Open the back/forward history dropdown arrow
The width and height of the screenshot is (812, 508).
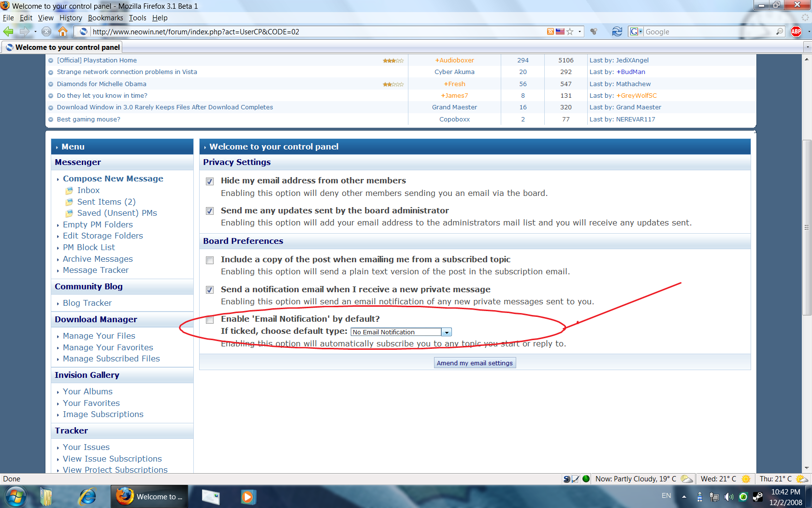tap(35, 32)
